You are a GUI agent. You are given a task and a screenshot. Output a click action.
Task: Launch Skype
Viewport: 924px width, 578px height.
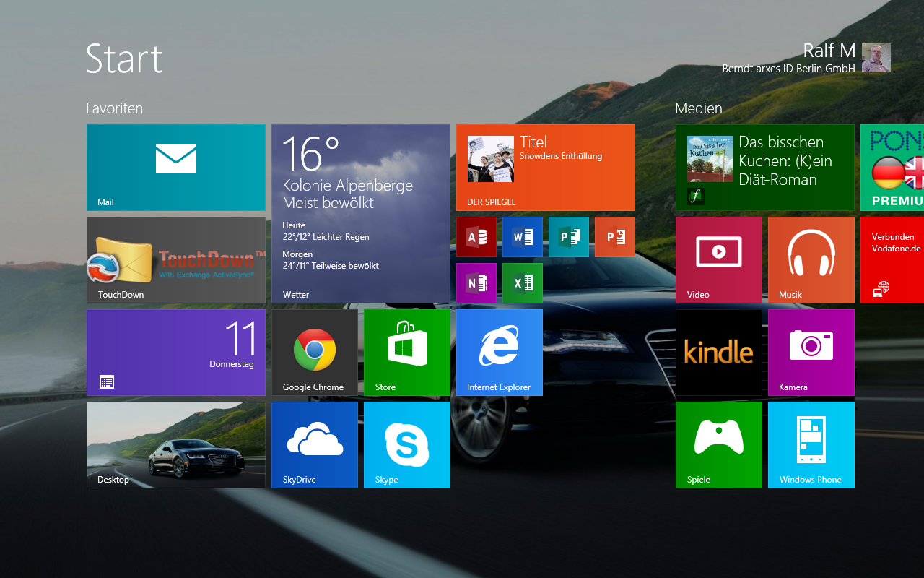click(407, 445)
